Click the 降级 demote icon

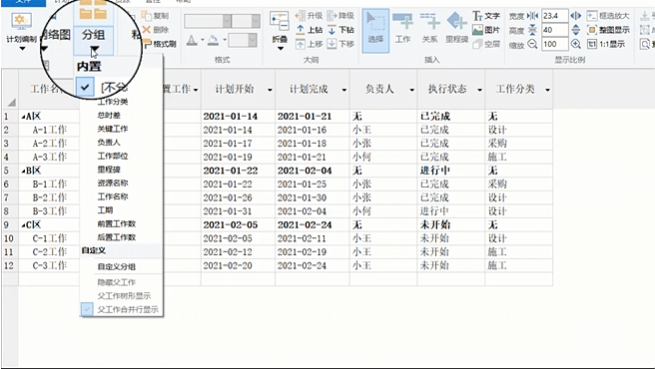(332, 16)
